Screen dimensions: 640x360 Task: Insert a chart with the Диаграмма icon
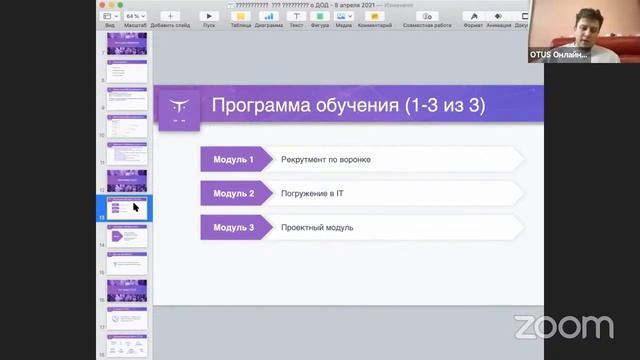269,16
